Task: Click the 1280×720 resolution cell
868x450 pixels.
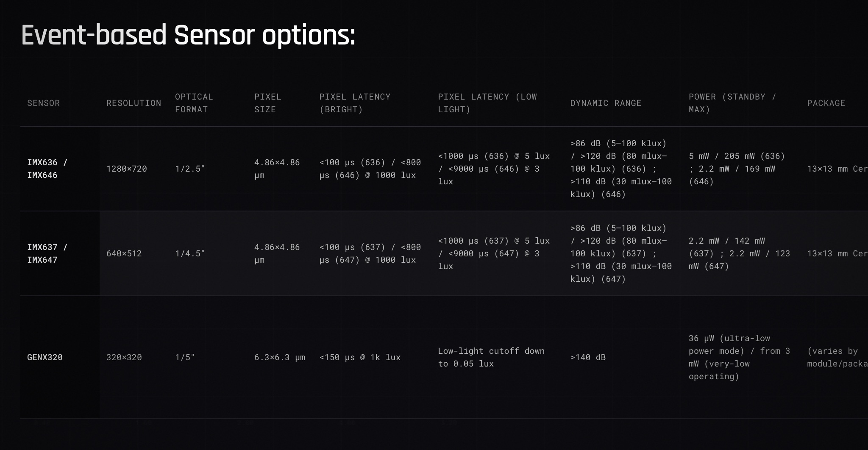Action: (x=127, y=169)
